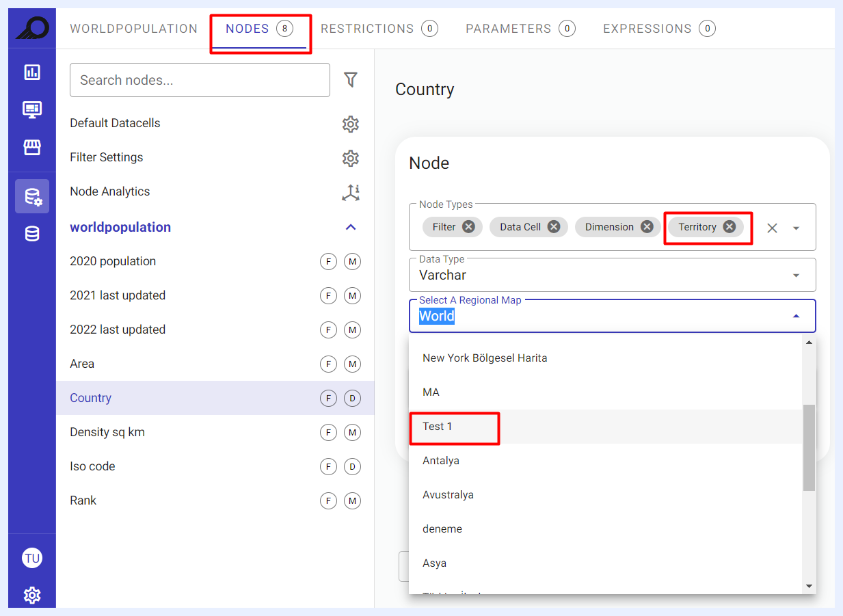
Task: Toggle F badge on 2020 population row
Action: (x=329, y=261)
